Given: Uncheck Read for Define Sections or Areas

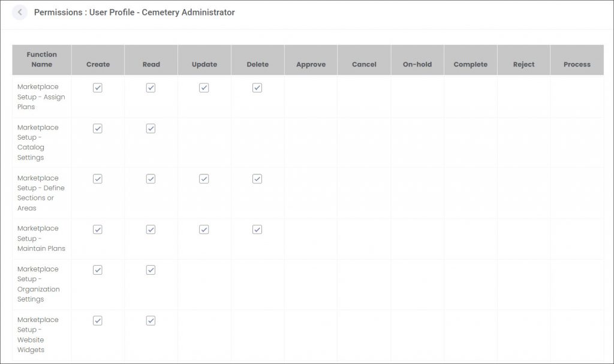Looking at the screenshot, I should pyautogui.click(x=151, y=179).
